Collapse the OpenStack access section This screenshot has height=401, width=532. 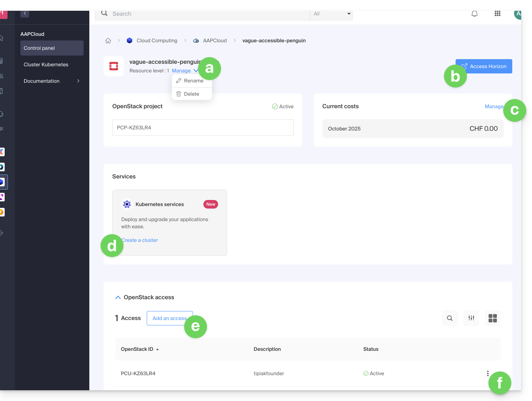tap(118, 297)
